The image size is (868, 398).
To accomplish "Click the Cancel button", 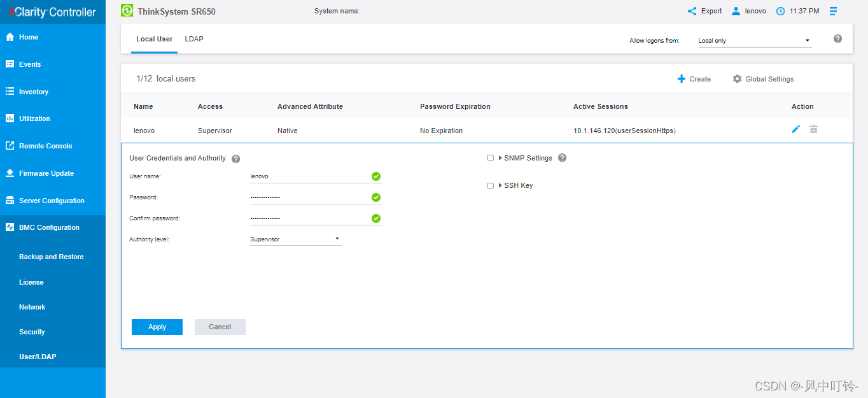I will coord(220,327).
